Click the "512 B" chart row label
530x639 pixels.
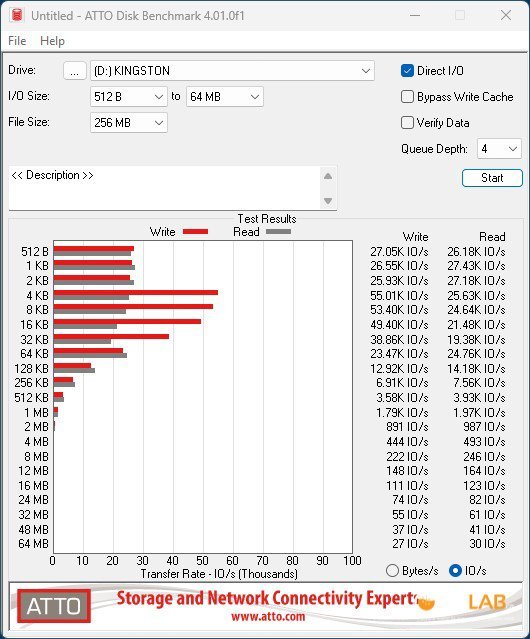click(35, 251)
